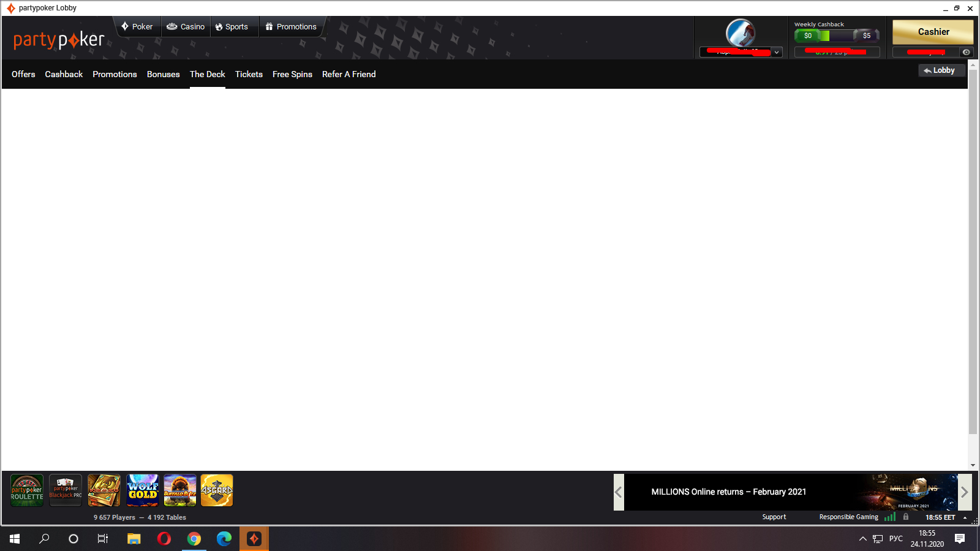Image resolution: width=980 pixels, height=551 pixels.
Task: Open the network status tray icon
Action: pyautogui.click(x=878, y=539)
